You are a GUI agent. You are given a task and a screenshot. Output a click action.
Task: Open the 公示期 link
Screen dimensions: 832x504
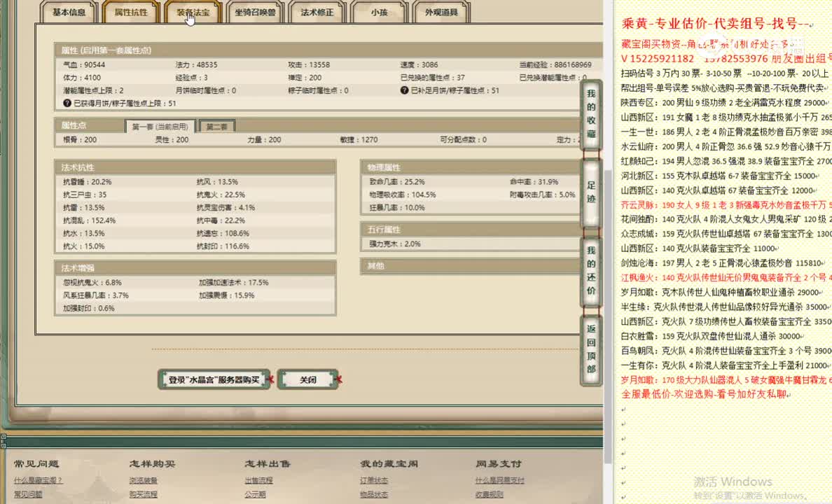255,494
